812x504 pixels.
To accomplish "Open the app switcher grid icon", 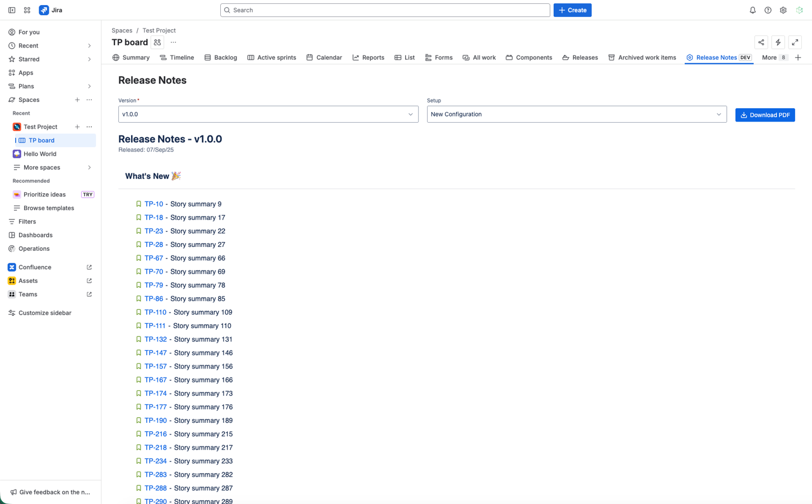I will point(26,10).
